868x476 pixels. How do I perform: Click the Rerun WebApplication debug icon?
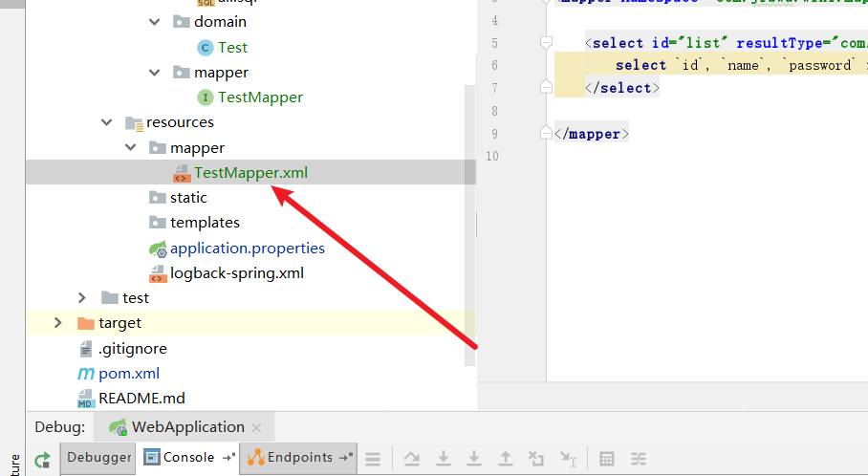pyautogui.click(x=42, y=460)
